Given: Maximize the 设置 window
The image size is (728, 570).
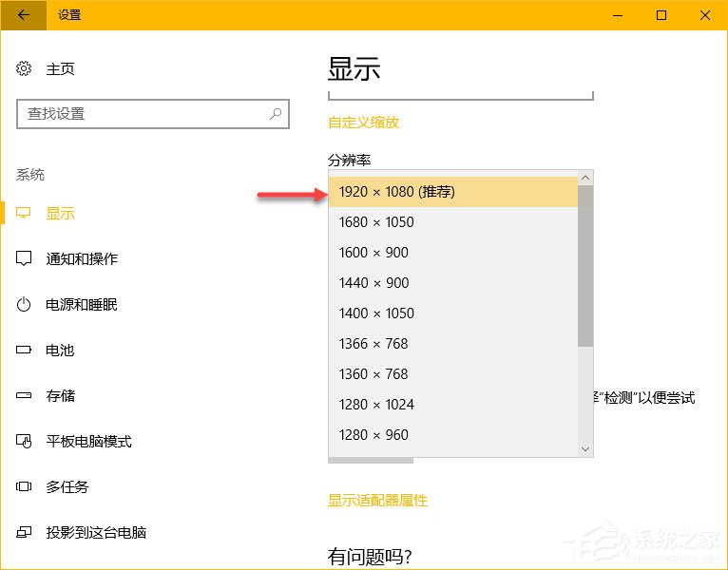Looking at the screenshot, I should coord(661,15).
